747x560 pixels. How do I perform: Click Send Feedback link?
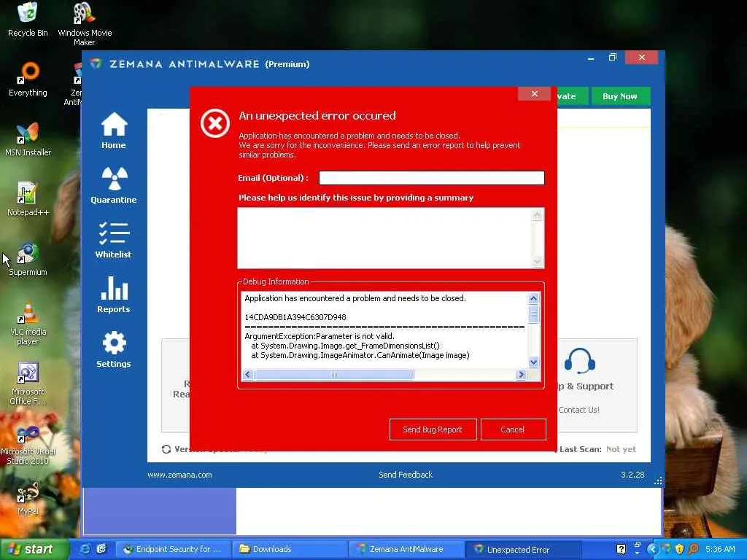tap(406, 475)
